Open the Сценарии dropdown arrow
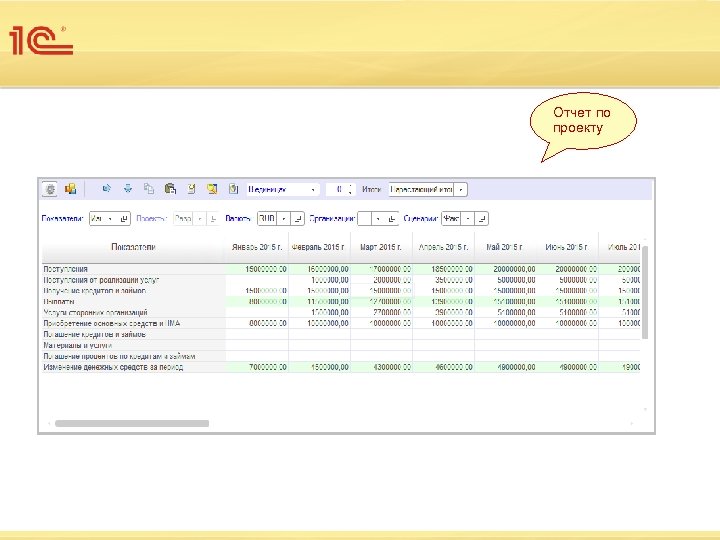720x540 pixels. point(467,219)
